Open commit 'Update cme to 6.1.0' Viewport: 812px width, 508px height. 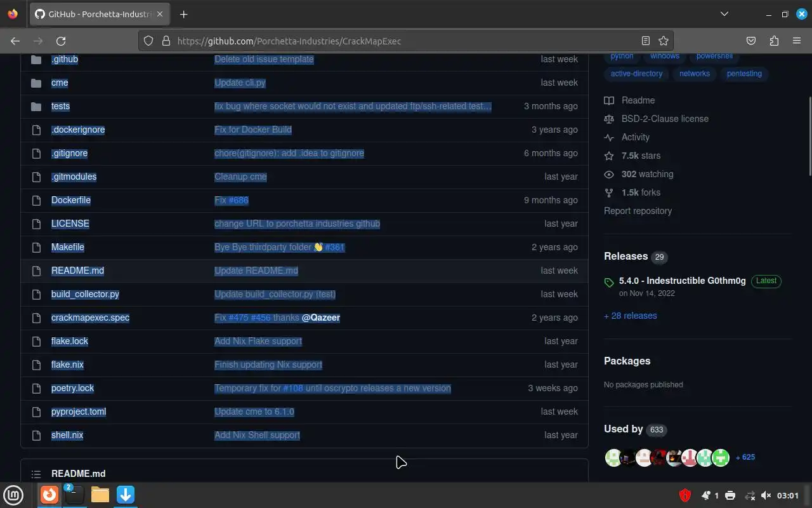click(254, 411)
